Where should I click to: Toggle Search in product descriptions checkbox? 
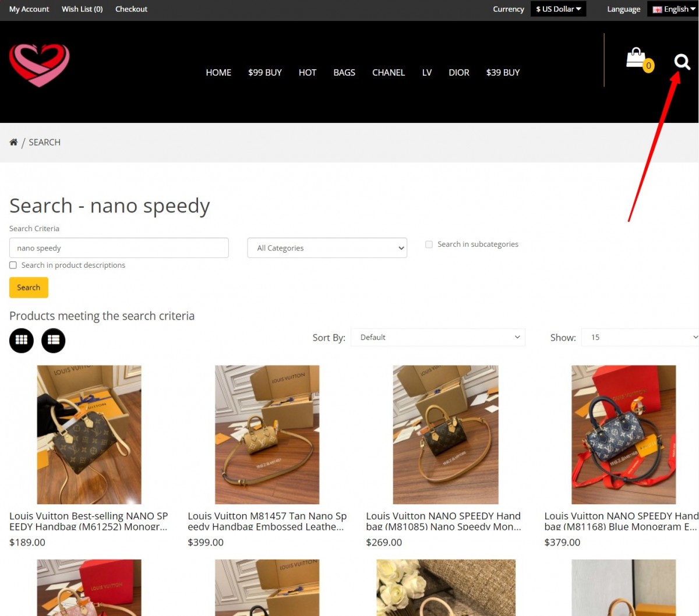tap(13, 265)
